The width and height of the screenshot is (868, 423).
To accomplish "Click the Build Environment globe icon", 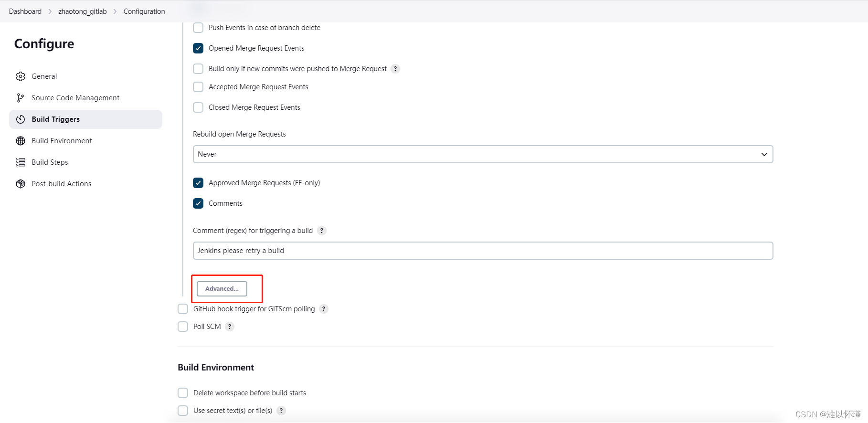I will [x=21, y=141].
